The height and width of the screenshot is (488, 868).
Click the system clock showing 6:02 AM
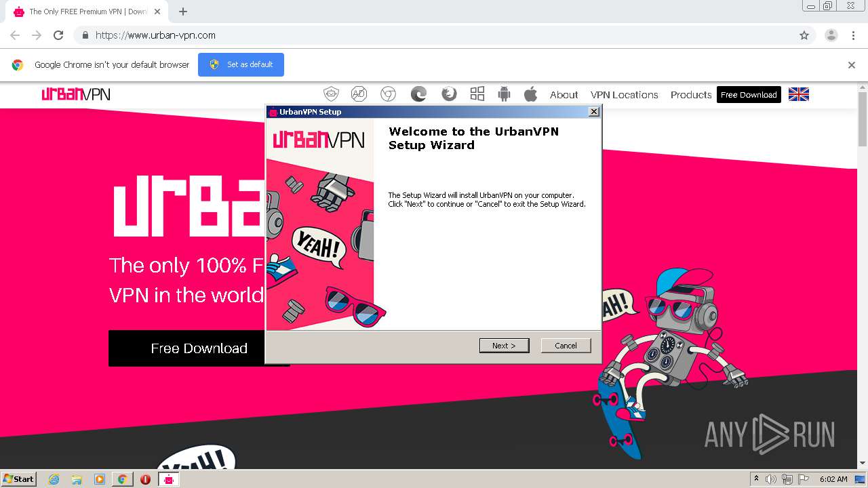tap(833, 479)
